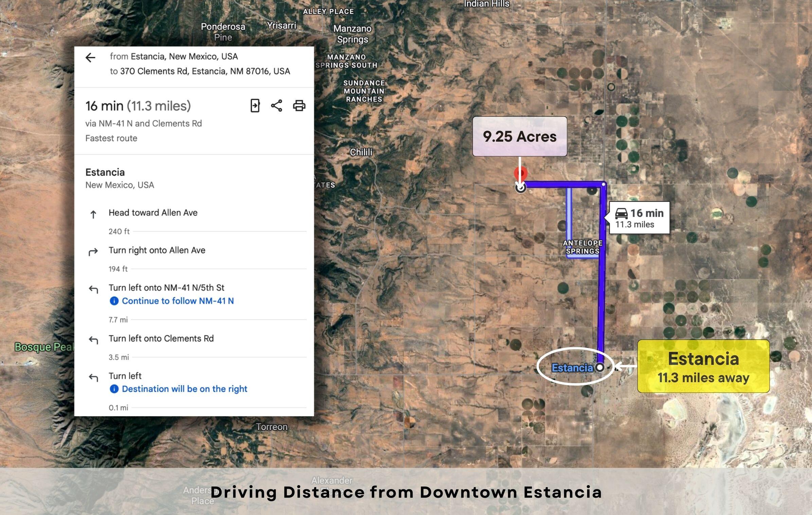This screenshot has height=515, width=812.
Task: Click Continue to follow NM-41 N link
Action: pyautogui.click(x=178, y=301)
